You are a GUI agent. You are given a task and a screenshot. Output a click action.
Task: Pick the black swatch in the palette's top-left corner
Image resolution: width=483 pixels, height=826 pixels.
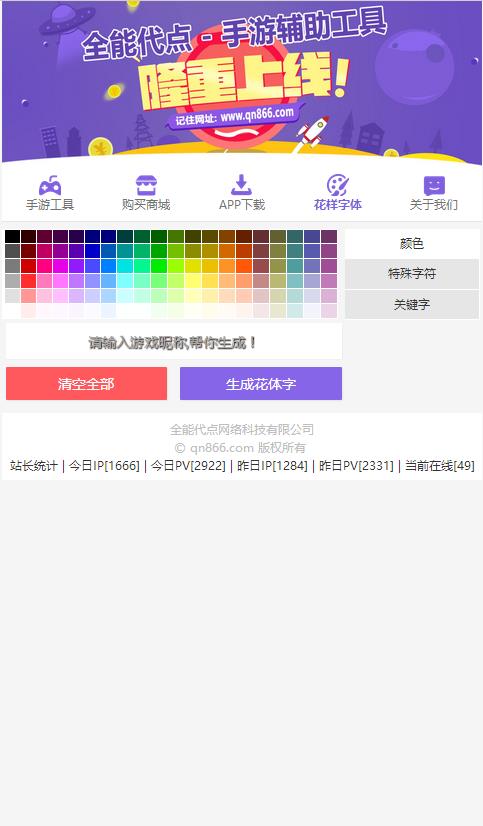pos(13,236)
